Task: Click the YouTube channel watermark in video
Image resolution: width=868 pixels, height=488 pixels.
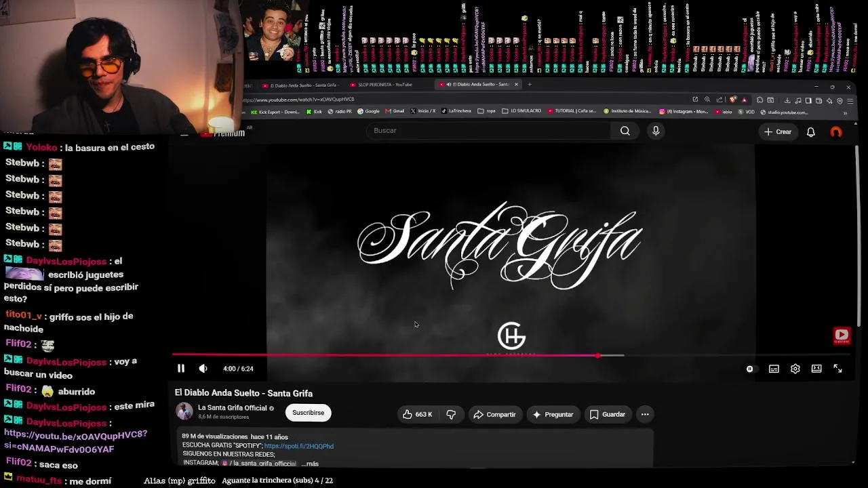Action: 842,335
